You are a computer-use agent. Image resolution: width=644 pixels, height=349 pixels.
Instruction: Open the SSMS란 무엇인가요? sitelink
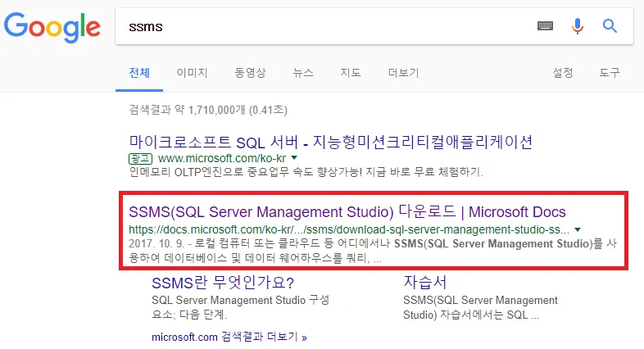coord(223,283)
